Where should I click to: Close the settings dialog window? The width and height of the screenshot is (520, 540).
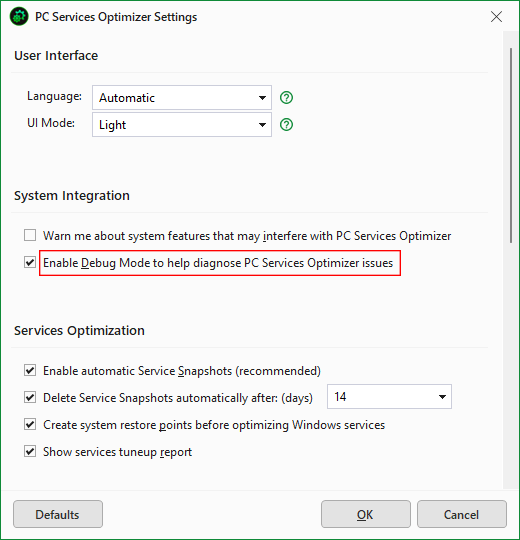pos(496,16)
